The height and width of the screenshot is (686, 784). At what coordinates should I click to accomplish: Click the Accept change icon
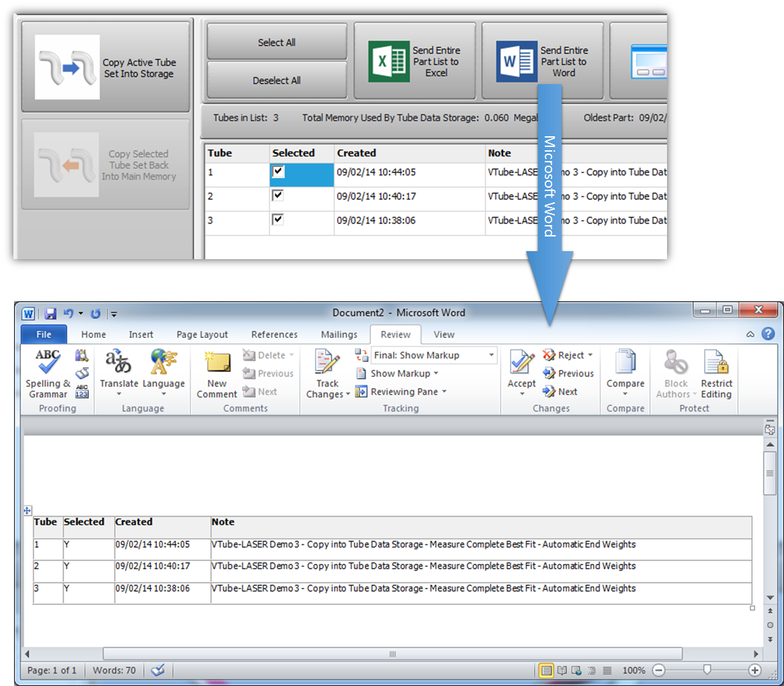[x=521, y=364]
